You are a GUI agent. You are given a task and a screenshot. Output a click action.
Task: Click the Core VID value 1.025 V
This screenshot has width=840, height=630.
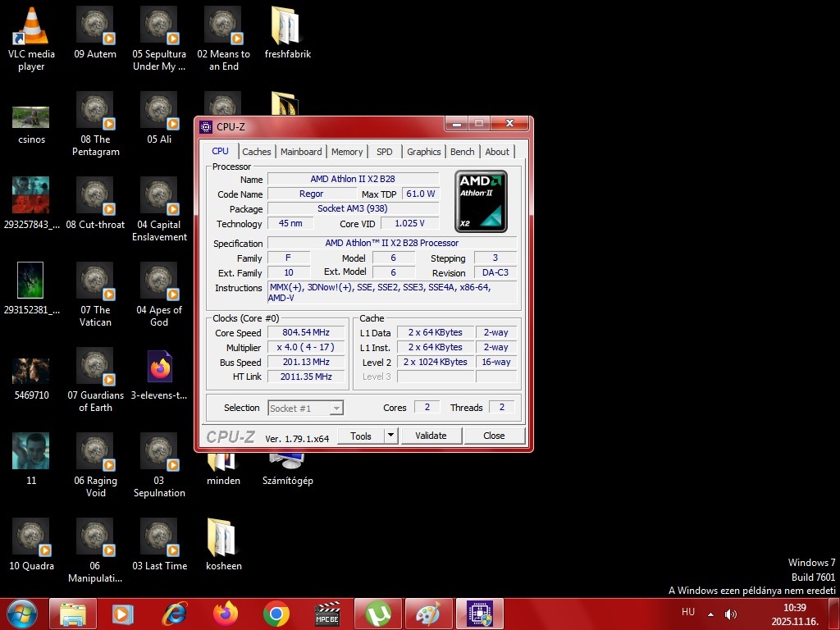pyautogui.click(x=410, y=223)
